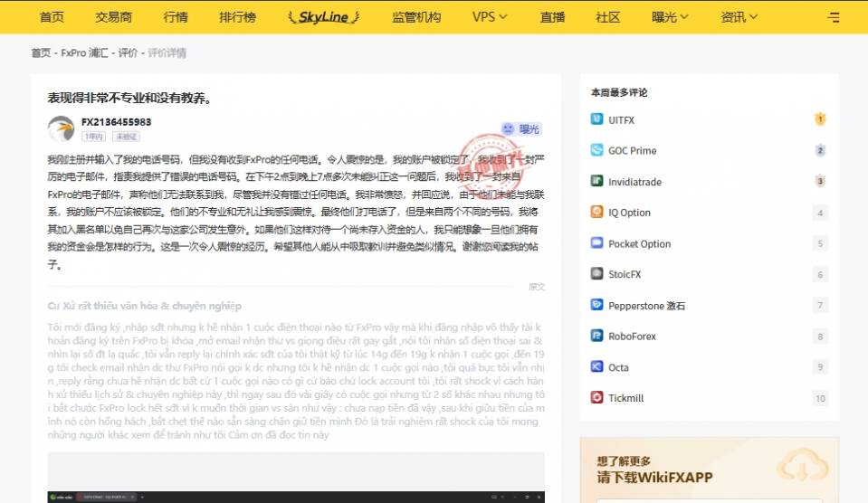Click FxPro 浦汇 breadcrumb link

point(85,53)
